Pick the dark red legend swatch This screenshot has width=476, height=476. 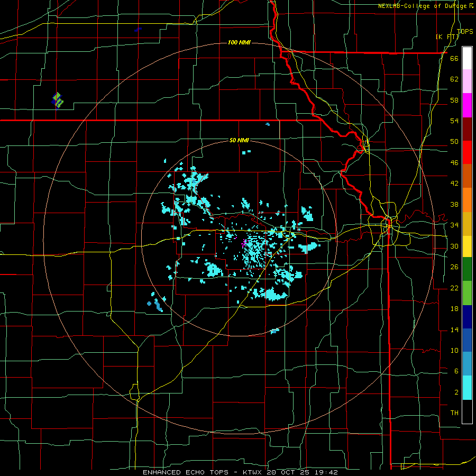(467, 129)
